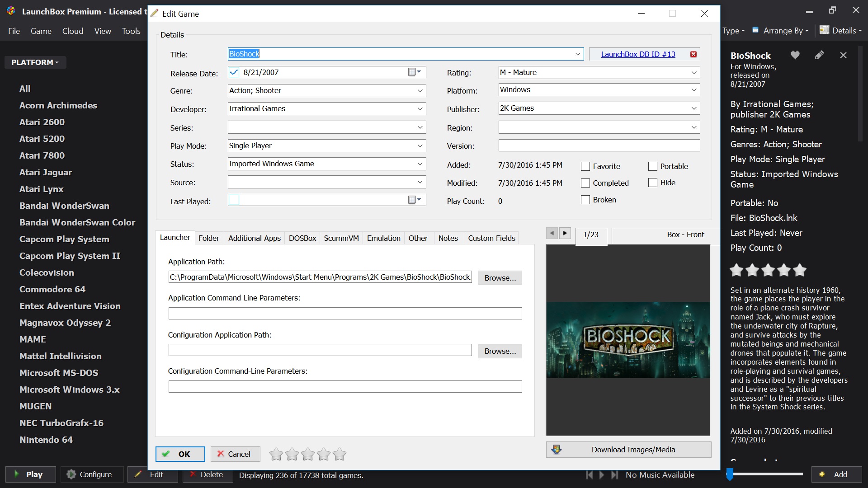
Task: Browse for the Application Path
Action: click(500, 278)
